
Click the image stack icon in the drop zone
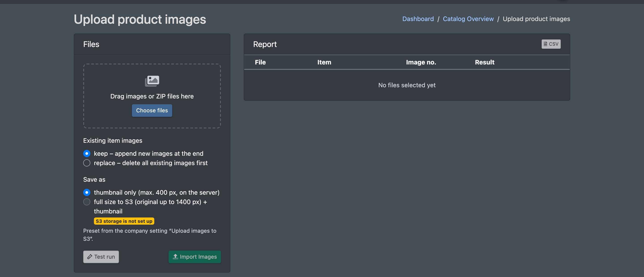[152, 81]
